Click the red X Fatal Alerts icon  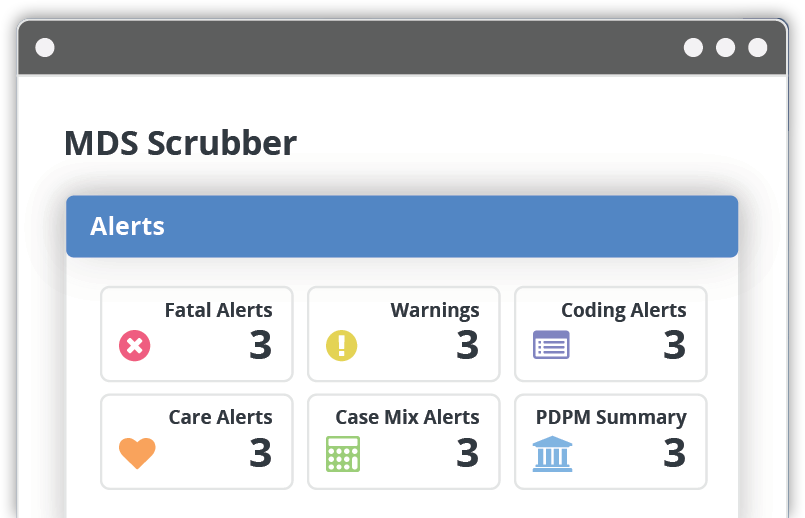point(135,346)
